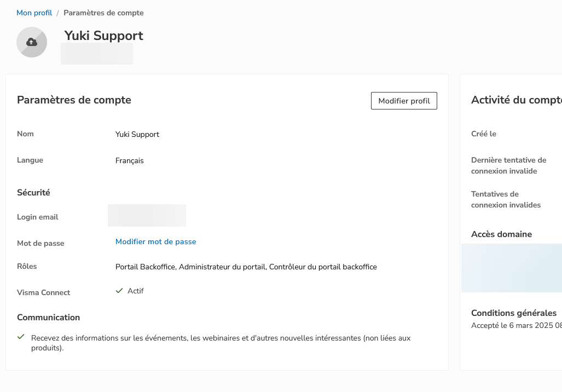Click the Login email placeholder field

147,216
